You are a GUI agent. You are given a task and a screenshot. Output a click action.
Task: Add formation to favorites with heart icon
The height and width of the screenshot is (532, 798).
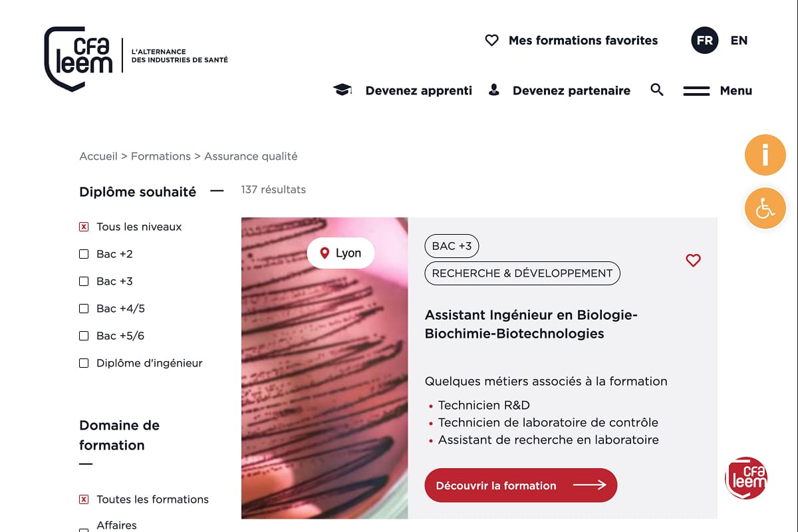click(x=693, y=261)
